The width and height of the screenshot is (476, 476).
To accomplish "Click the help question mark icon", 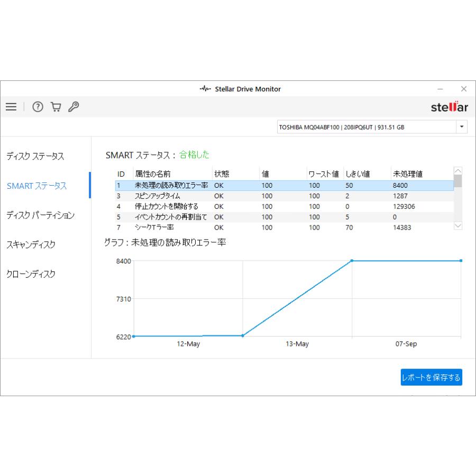I will click(38, 107).
